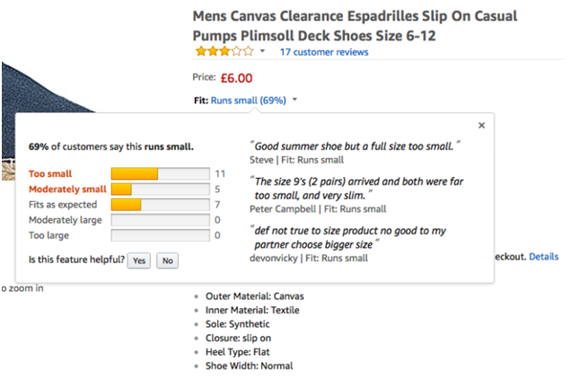The height and width of the screenshot is (379, 588).
Task: Open the 17 customer reviews link
Action: click(323, 52)
